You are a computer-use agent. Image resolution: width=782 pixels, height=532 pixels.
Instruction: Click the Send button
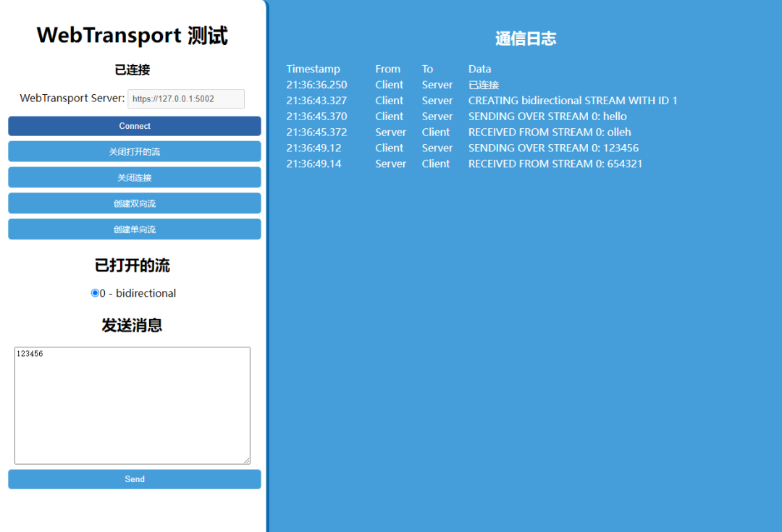click(134, 478)
